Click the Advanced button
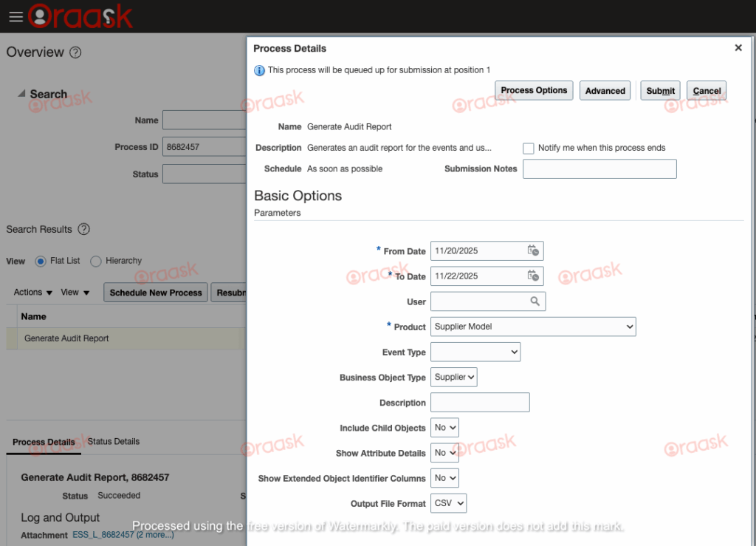This screenshot has width=756, height=546. point(605,91)
